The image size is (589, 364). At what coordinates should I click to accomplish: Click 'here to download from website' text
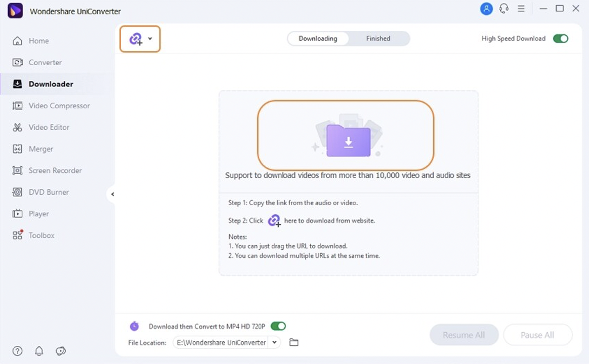[x=329, y=220]
